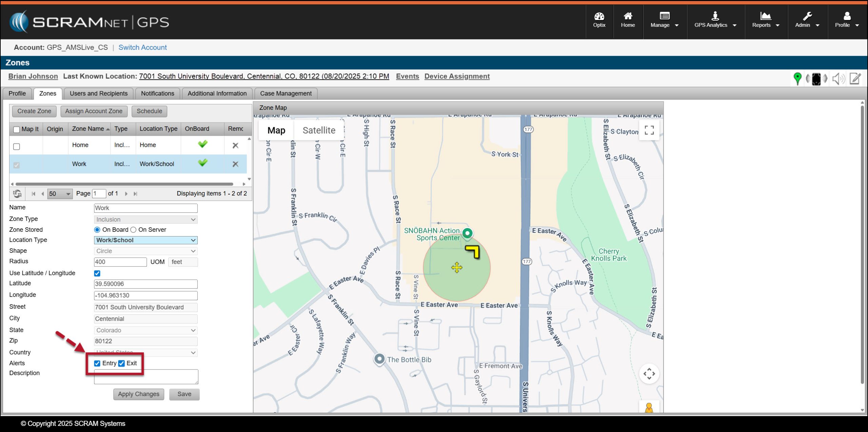Image resolution: width=868 pixels, height=432 pixels.
Task: Click into the Radius input field
Action: (x=120, y=262)
